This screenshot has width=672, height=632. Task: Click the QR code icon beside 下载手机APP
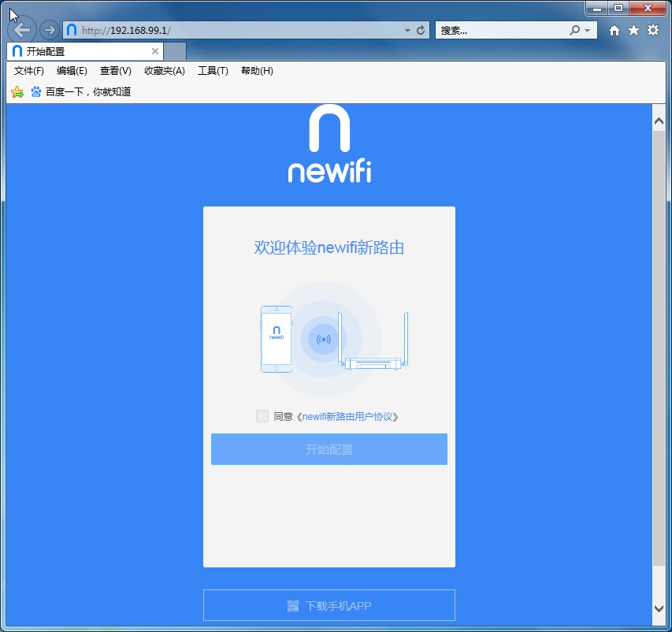point(293,606)
